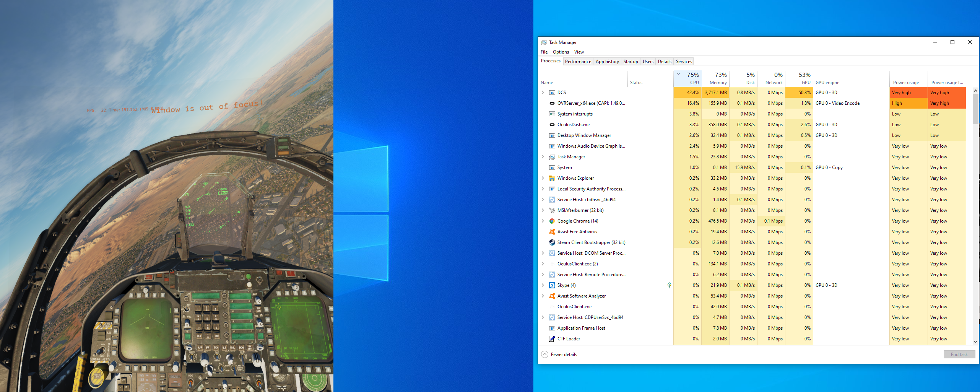Sort by the Power usage column
980x392 pixels.
click(908, 79)
